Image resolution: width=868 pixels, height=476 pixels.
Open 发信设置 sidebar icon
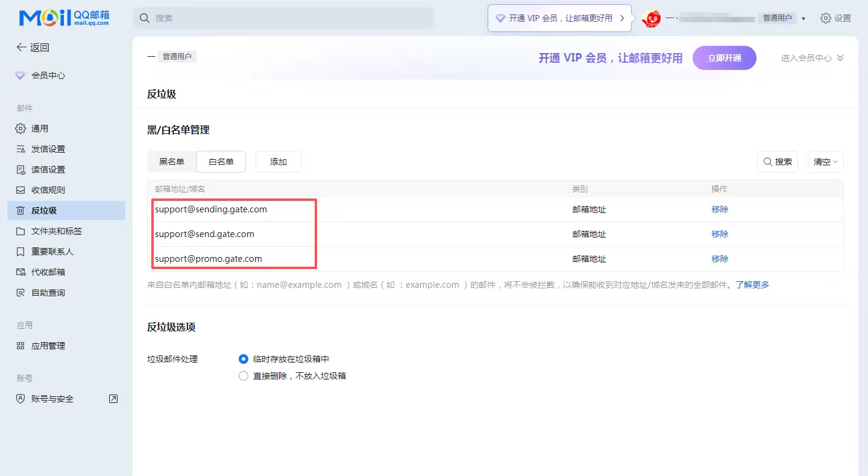pyautogui.click(x=20, y=149)
